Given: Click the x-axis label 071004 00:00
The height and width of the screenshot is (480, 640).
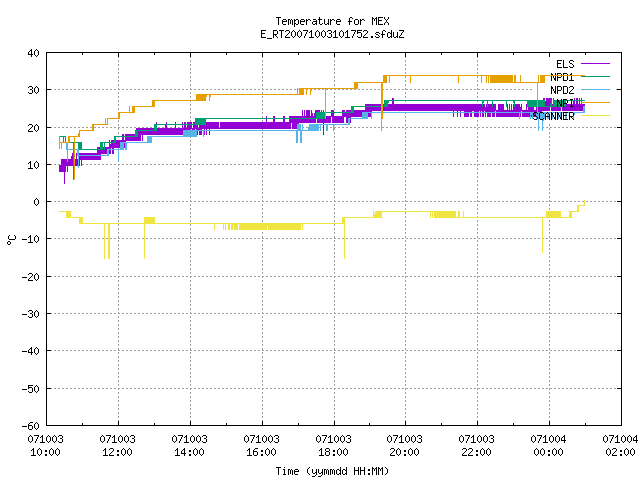Looking at the screenshot, I should coord(548,446).
